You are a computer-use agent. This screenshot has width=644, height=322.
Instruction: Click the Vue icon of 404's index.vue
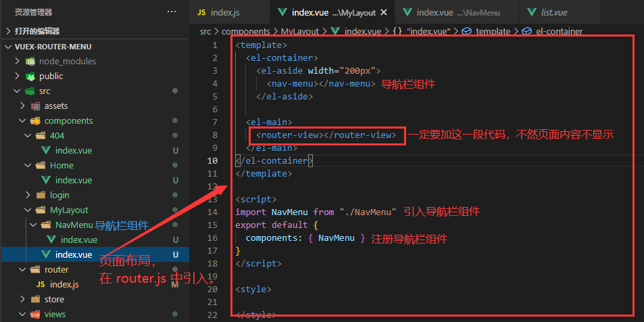(x=47, y=150)
